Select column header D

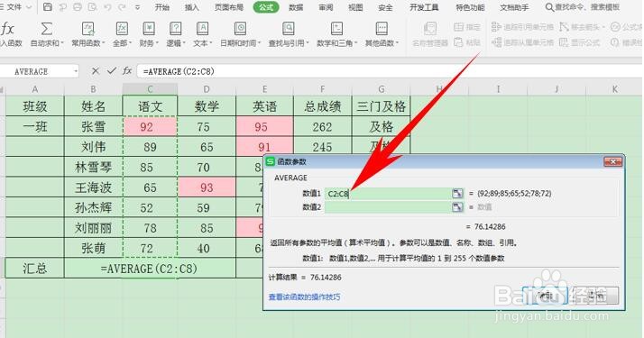(x=207, y=89)
